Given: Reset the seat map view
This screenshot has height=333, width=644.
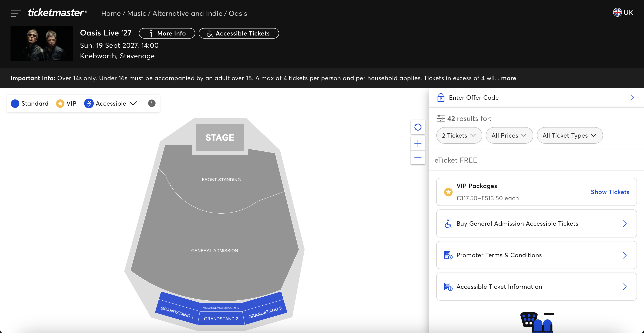Looking at the screenshot, I should coord(418,127).
